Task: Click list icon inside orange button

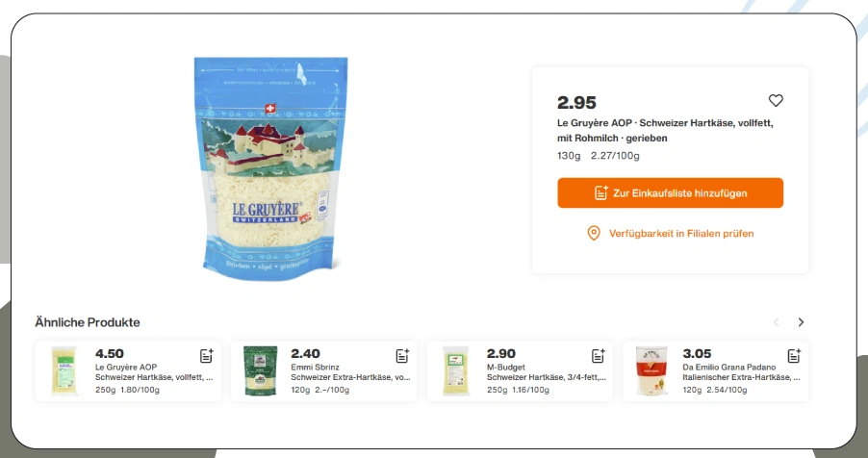Action: coord(601,192)
